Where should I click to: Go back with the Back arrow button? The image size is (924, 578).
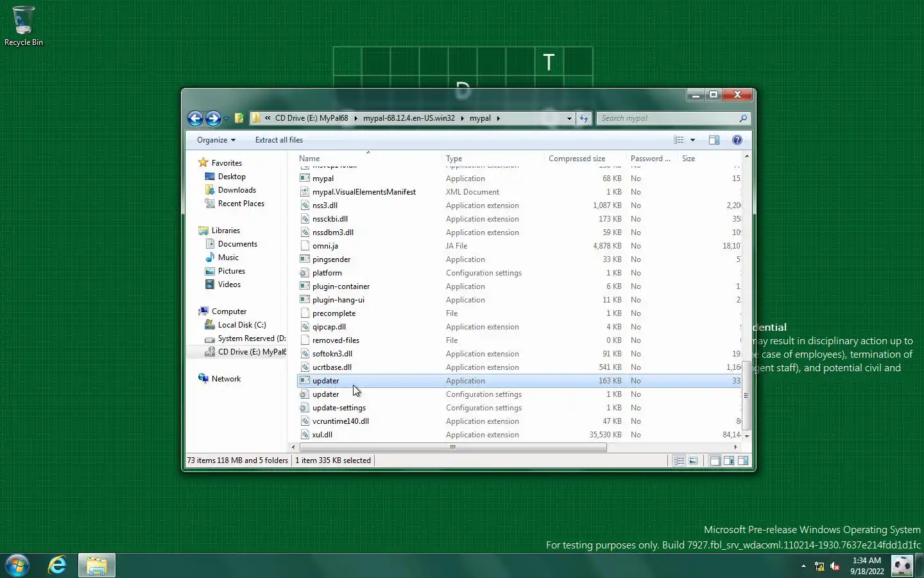[x=195, y=118]
